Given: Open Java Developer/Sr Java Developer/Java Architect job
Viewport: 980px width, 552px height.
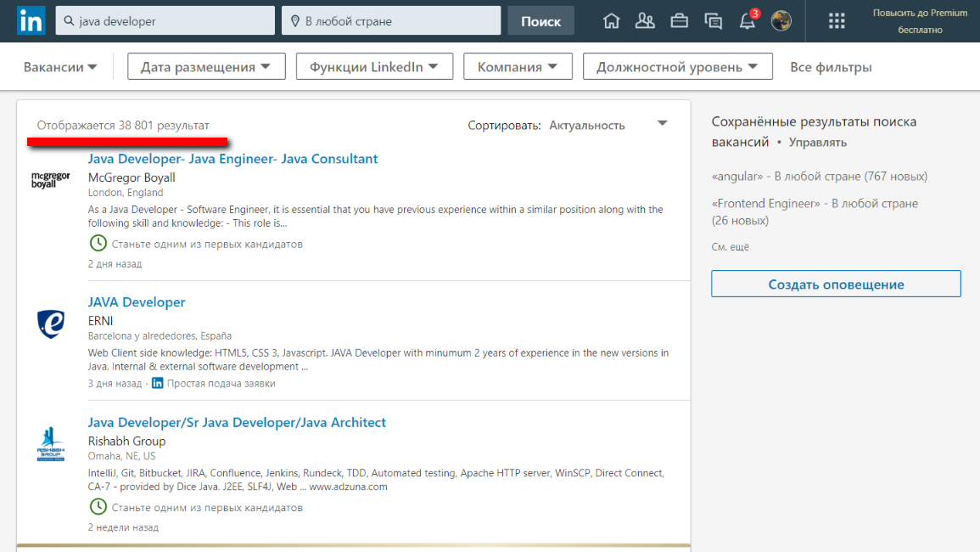Looking at the screenshot, I should click(x=237, y=422).
